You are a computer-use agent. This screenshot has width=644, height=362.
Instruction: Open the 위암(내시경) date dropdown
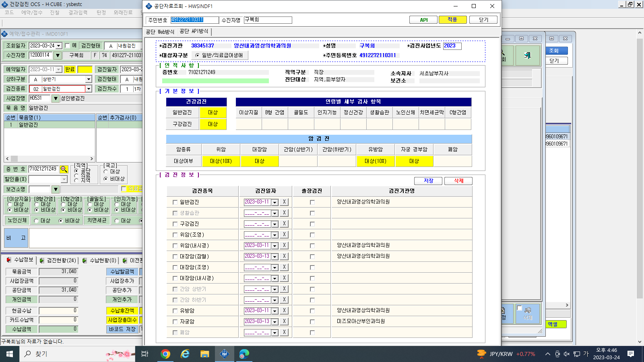coord(275,246)
